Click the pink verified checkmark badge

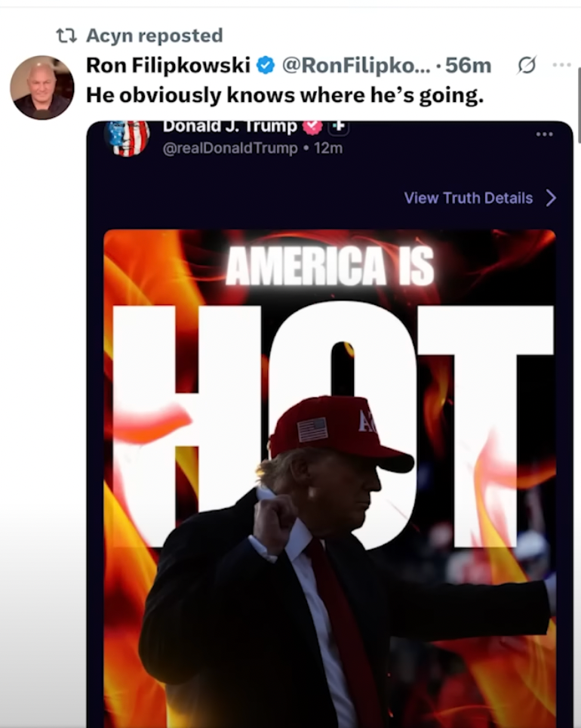(313, 126)
